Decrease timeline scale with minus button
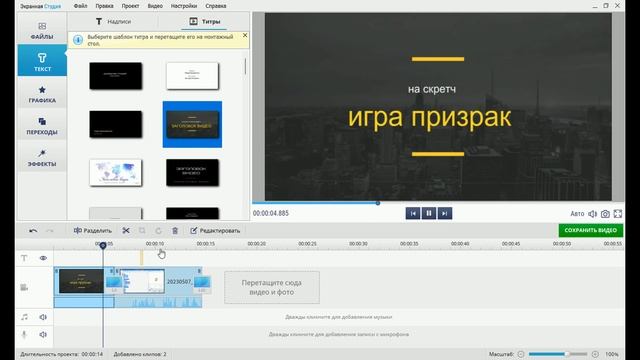640x360 pixels. tap(521, 354)
